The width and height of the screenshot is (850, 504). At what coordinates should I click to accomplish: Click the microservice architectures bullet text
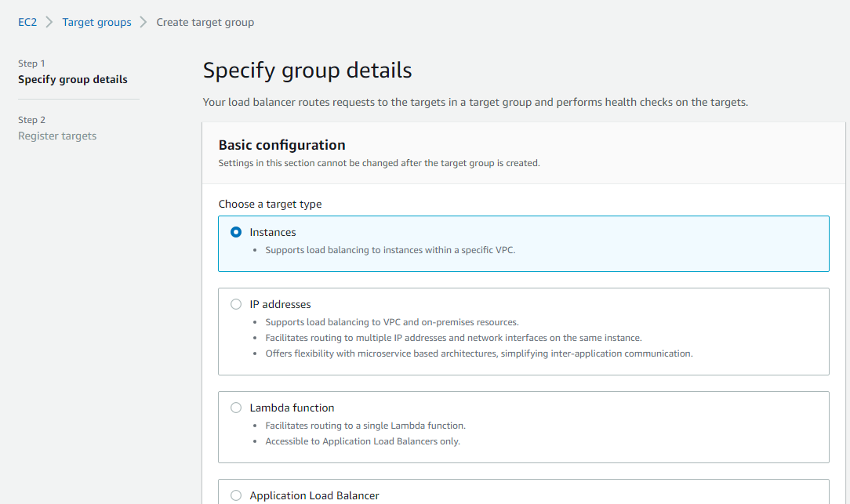click(x=478, y=354)
